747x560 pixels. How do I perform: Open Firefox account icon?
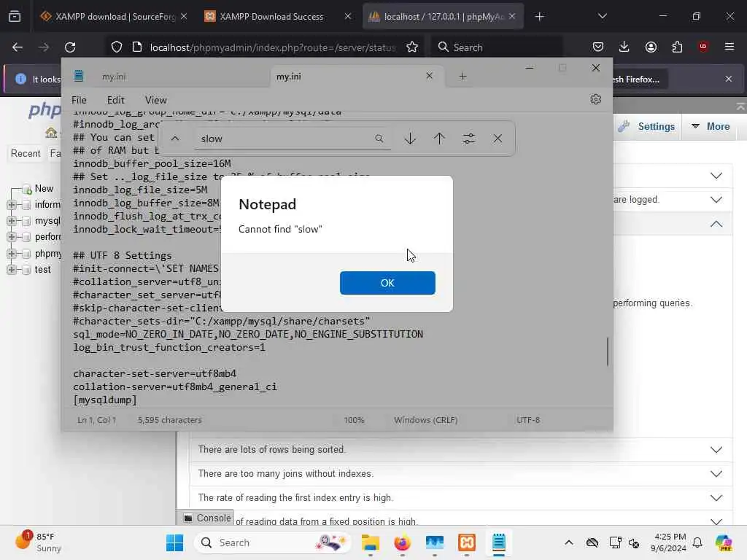pos(651,47)
